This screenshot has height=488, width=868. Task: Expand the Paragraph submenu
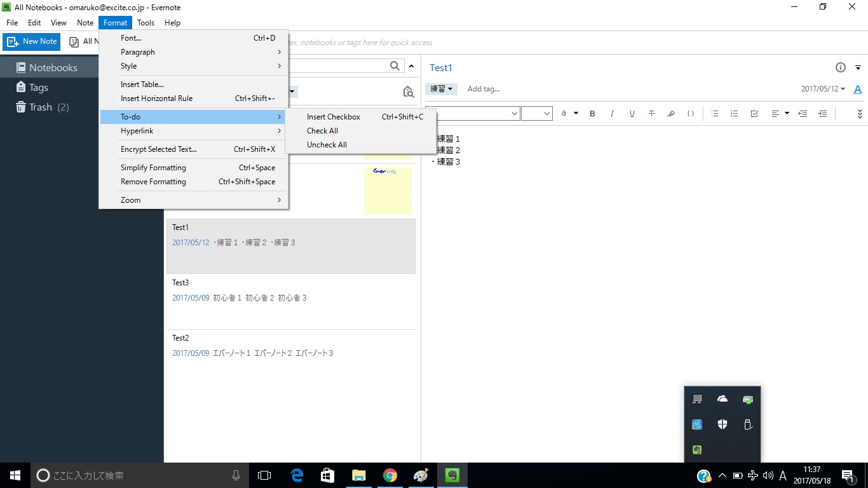(194, 52)
